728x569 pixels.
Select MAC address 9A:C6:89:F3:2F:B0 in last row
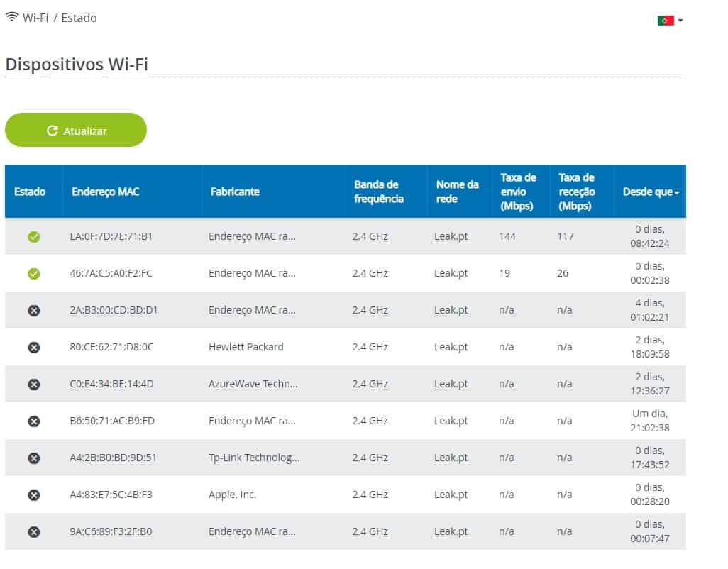[113, 531]
